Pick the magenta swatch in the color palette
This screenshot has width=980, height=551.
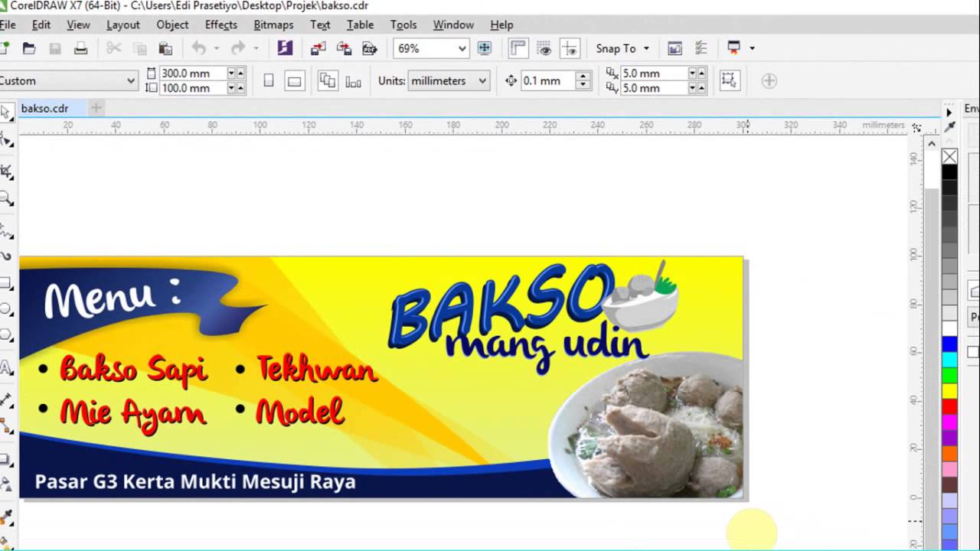(x=949, y=421)
